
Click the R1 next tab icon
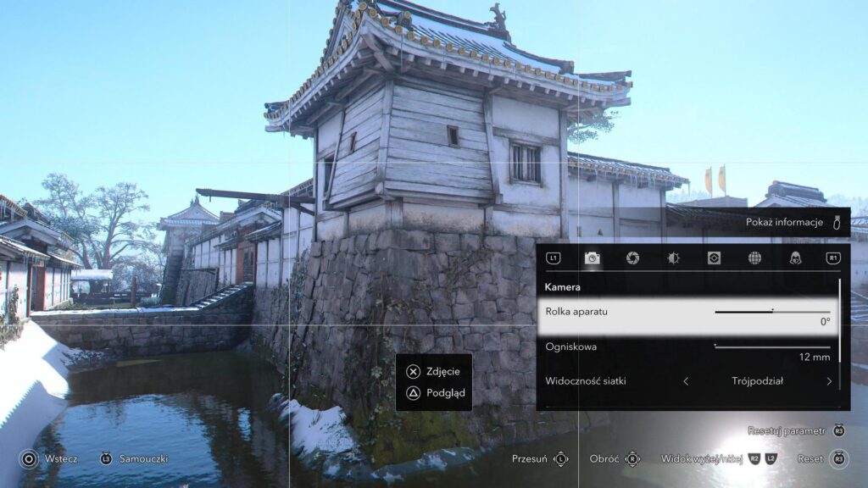(833, 258)
